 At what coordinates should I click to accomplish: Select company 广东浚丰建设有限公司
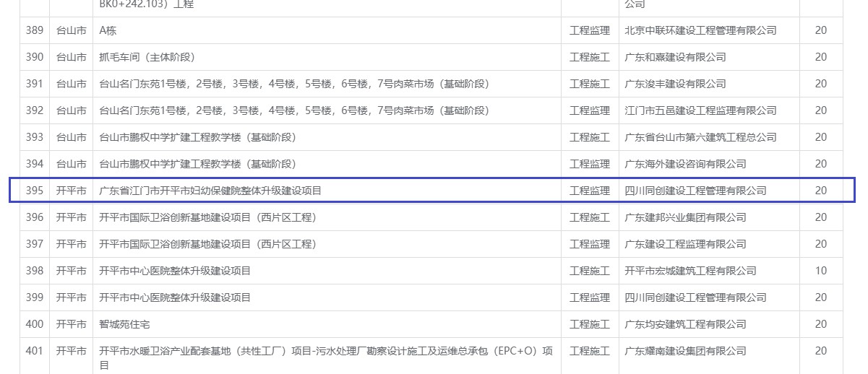click(x=675, y=84)
